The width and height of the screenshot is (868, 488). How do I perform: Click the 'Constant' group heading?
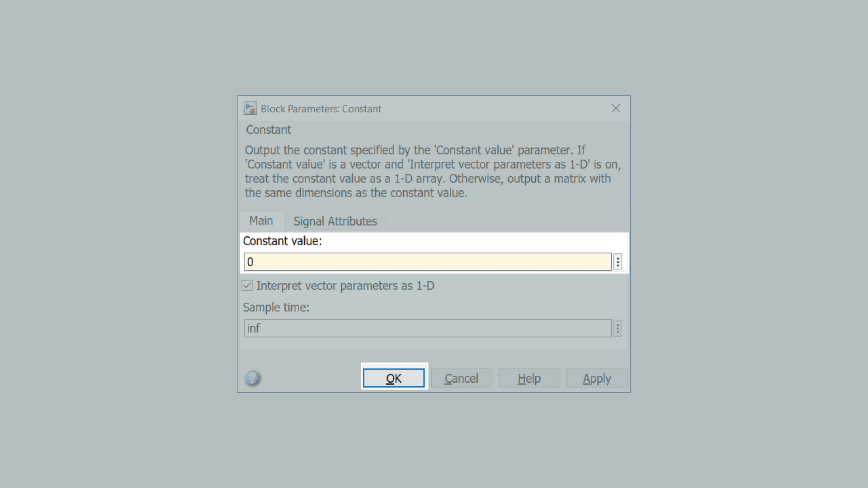coord(269,130)
